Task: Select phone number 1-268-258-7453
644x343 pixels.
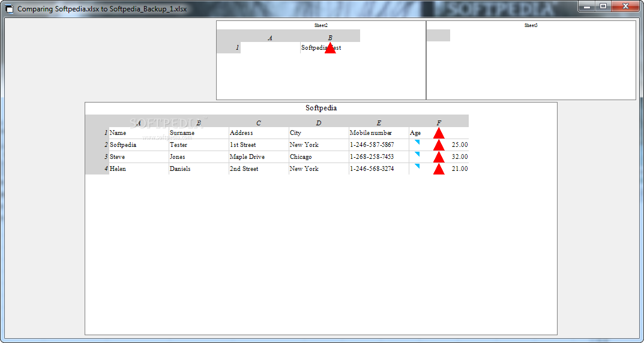Action: pos(379,157)
